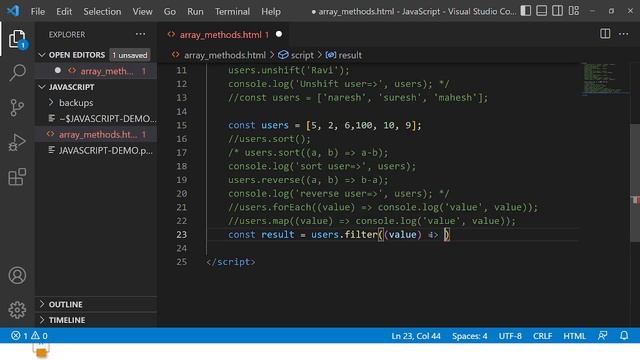Click Ln 23, Col 44 status item
The height and width of the screenshot is (360, 640).
click(416, 336)
